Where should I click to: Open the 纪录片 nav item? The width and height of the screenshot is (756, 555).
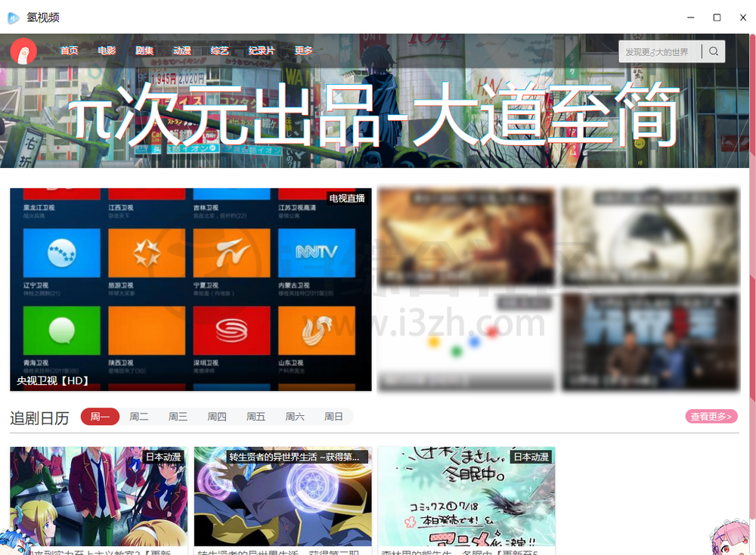262,50
